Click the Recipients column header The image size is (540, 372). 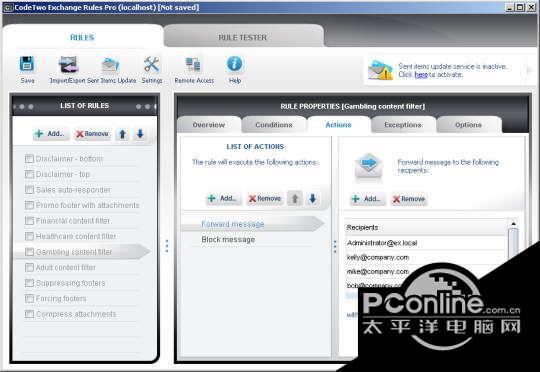(426, 228)
